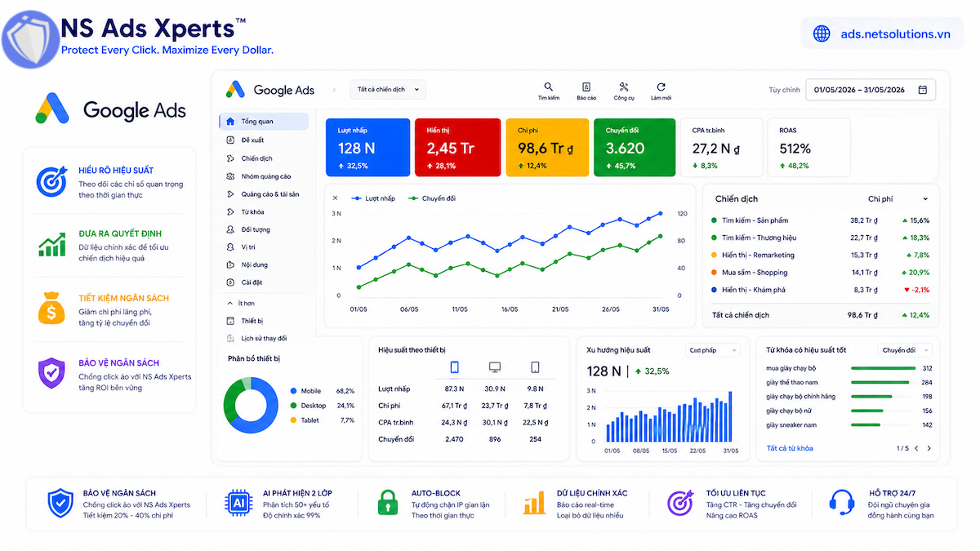Click the Làm mới refresh icon

pos(661,87)
